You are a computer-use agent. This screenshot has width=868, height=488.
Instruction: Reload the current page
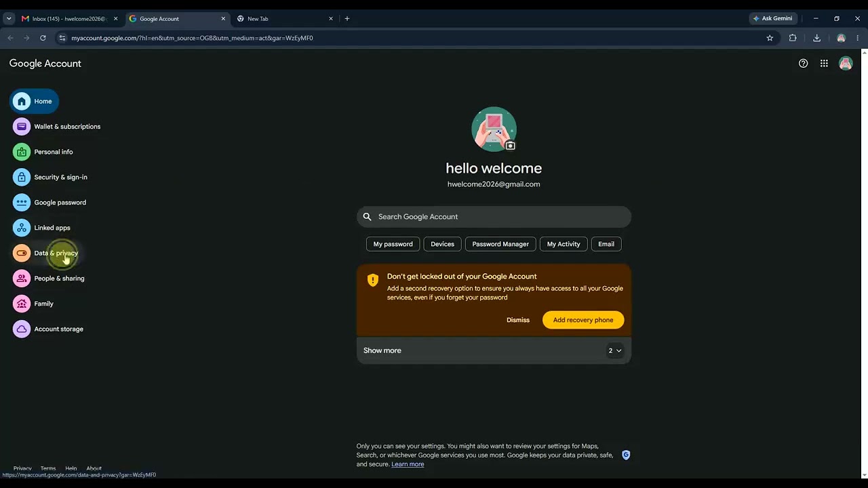[43, 38]
